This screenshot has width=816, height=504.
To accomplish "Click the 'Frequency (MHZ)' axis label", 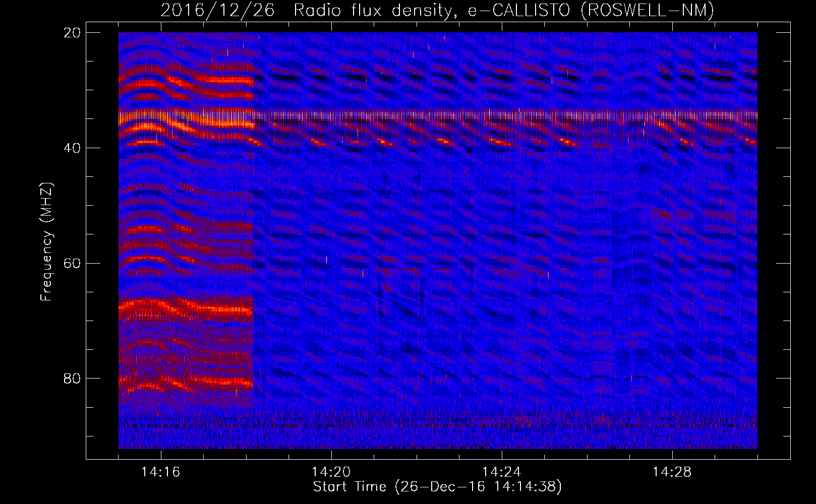I will click(46, 242).
